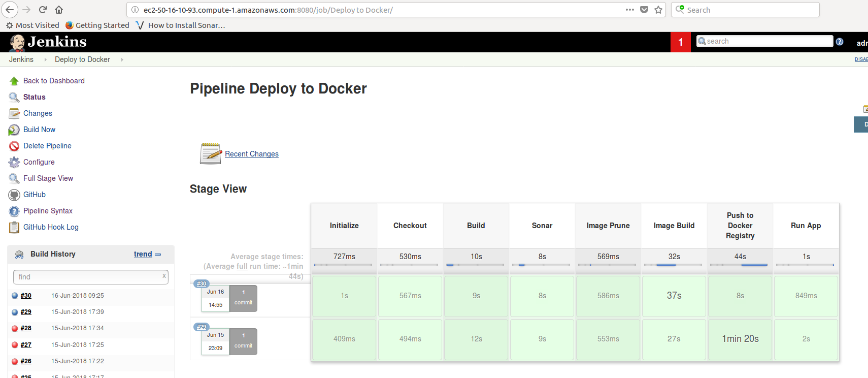Click the Firefox Search field

(x=745, y=10)
